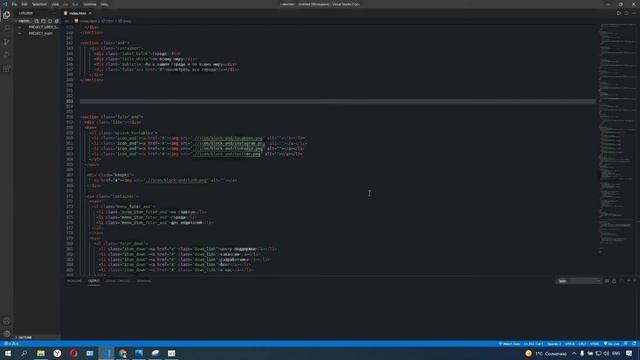This screenshot has width=640, height=360.
Task: Open the View menu
Action: click(x=55, y=4)
